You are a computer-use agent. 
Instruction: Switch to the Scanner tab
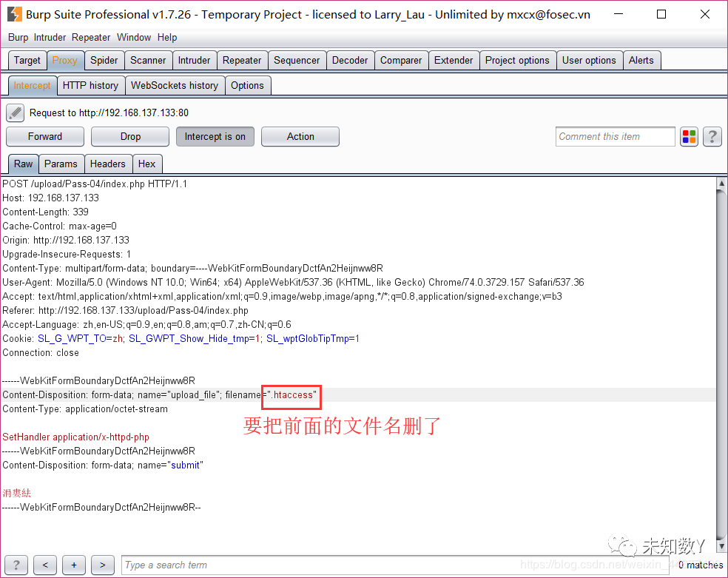(148, 61)
